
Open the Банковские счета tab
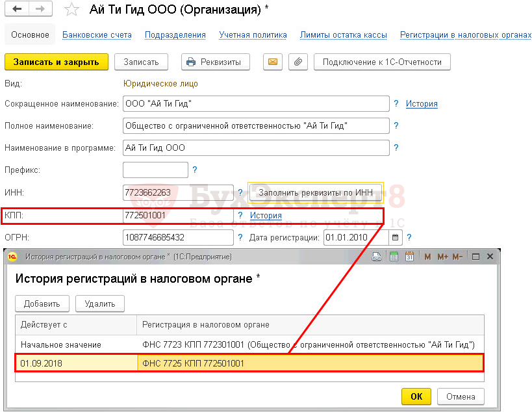[x=97, y=35]
